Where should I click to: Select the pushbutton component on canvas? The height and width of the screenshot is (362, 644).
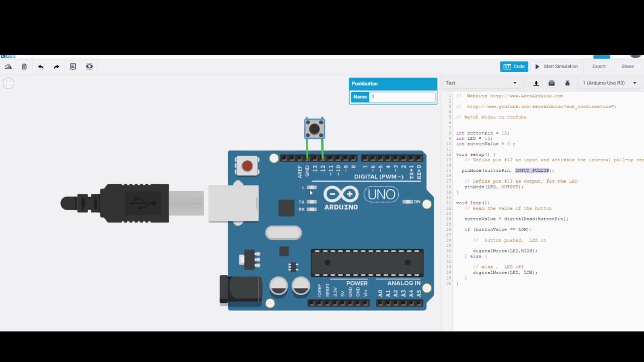(314, 129)
